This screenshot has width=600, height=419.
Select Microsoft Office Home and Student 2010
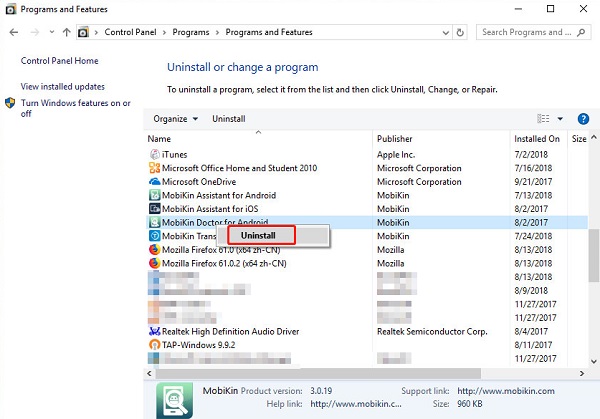point(240,168)
